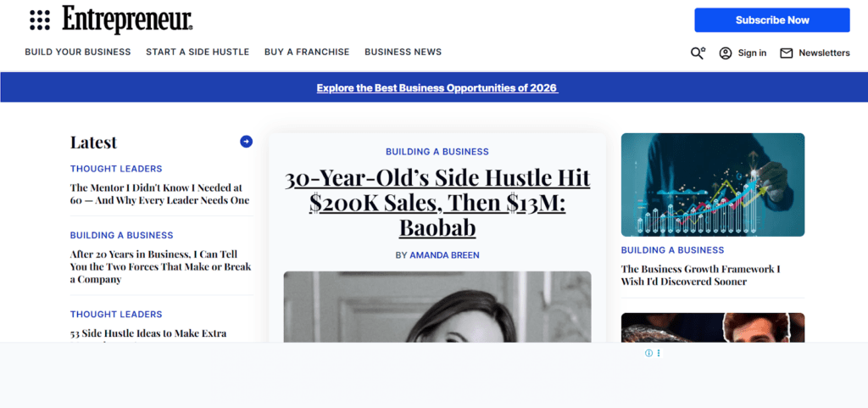
Task: Open the ad options dots icon
Action: (659, 353)
